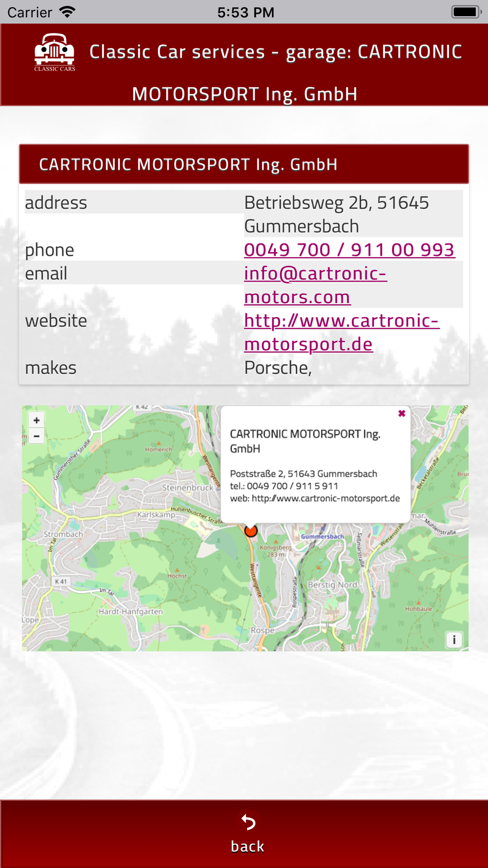Click the Gummersbach label on map
The image size is (488, 868).
tap(322, 536)
